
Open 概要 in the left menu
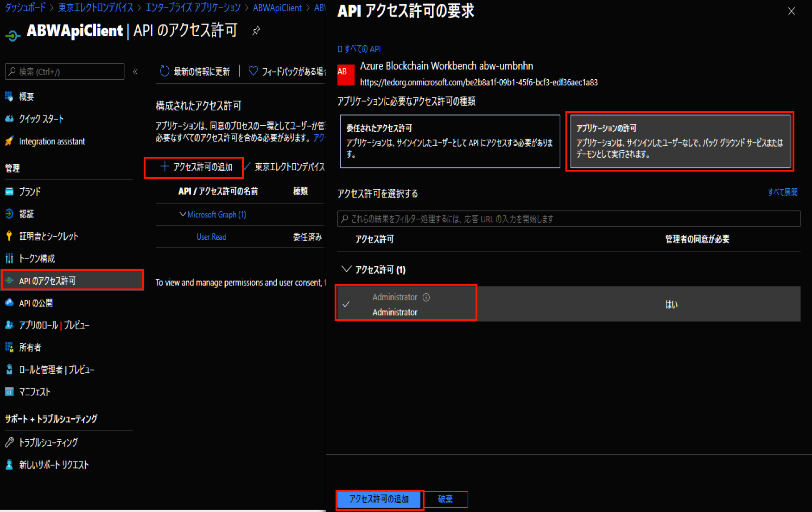(x=26, y=96)
